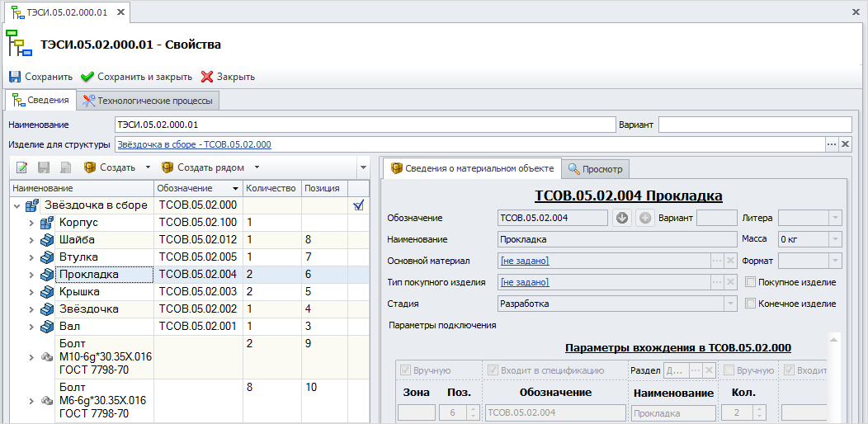
Task: Click the edit icon in structure toolbar
Action: [22, 167]
